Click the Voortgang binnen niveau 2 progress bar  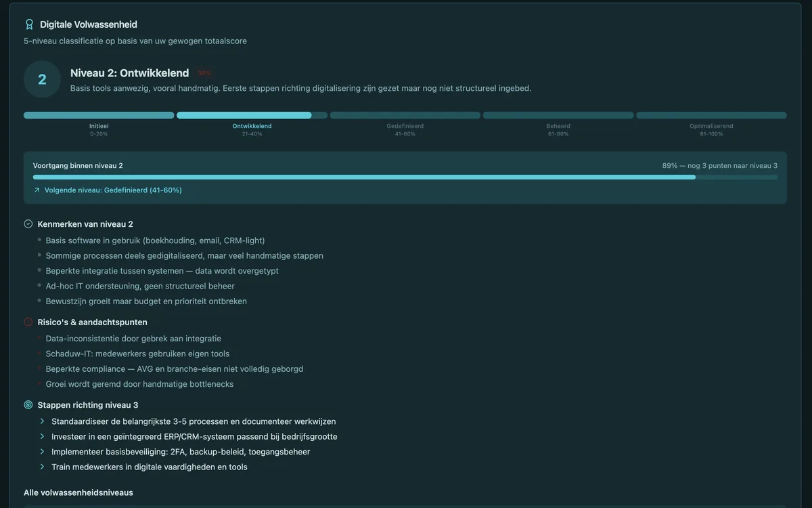[405, 177]
